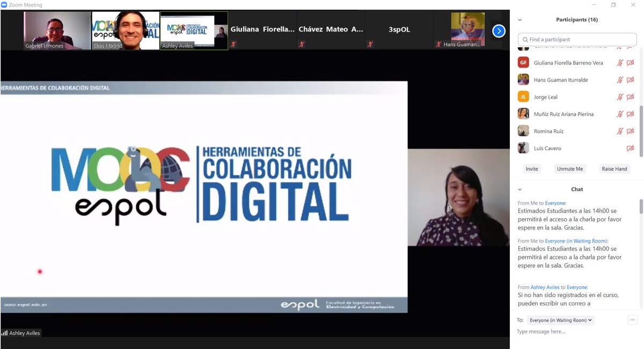Click the name Hans Guaman Iturralde in participants
The height and width of the screenshot is (349, 644).
(x=561, y=80)
